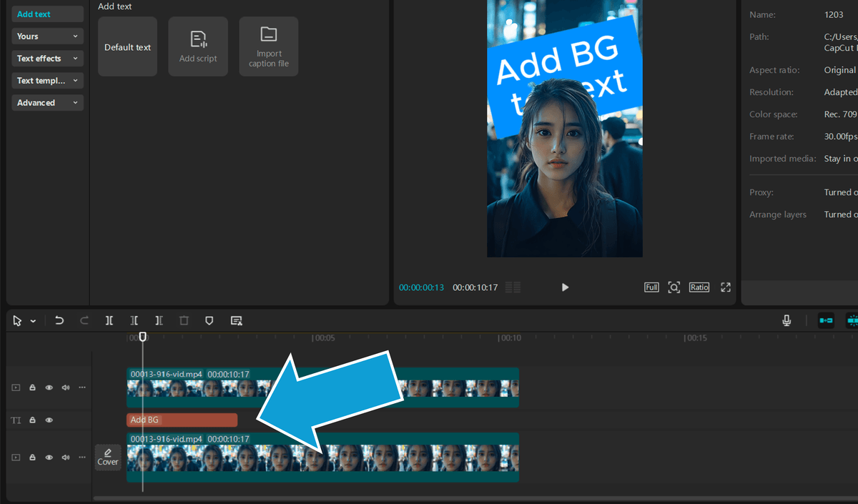Screen dimensions: 858x504
Task: Open the Ratio aspect options
Action: coord(699,287)
